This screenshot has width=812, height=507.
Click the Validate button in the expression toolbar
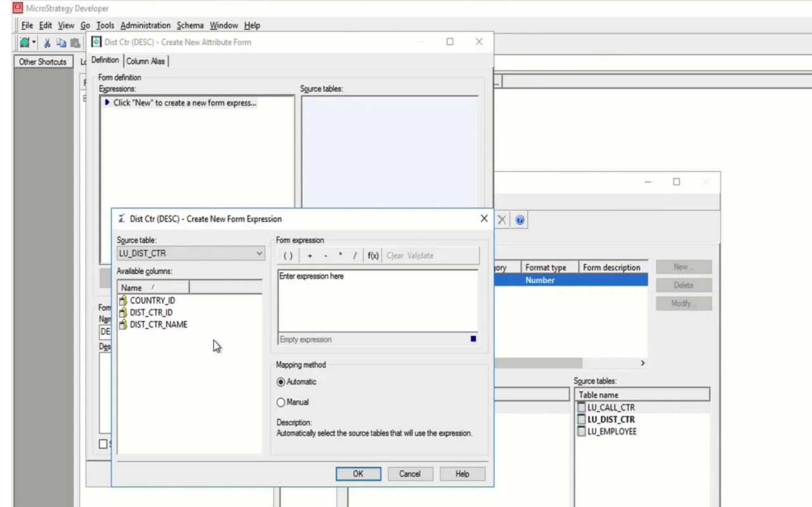[421, 256]
